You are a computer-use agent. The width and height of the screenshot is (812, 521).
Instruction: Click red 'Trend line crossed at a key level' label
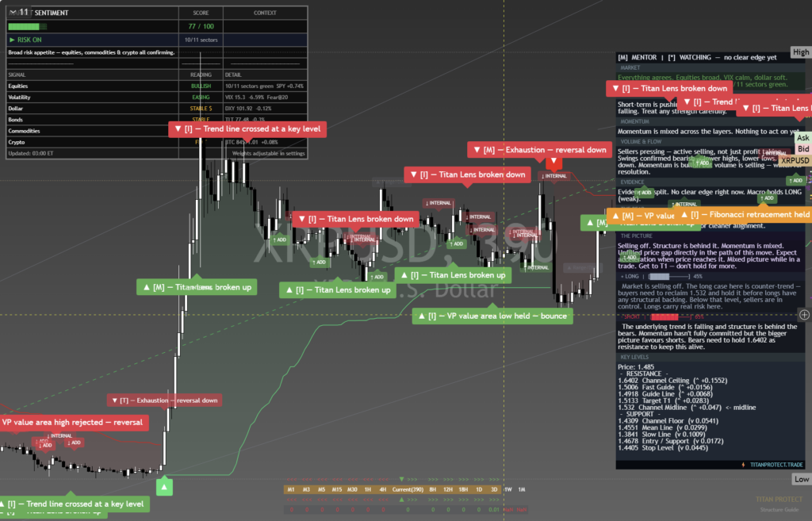(247, 129)
